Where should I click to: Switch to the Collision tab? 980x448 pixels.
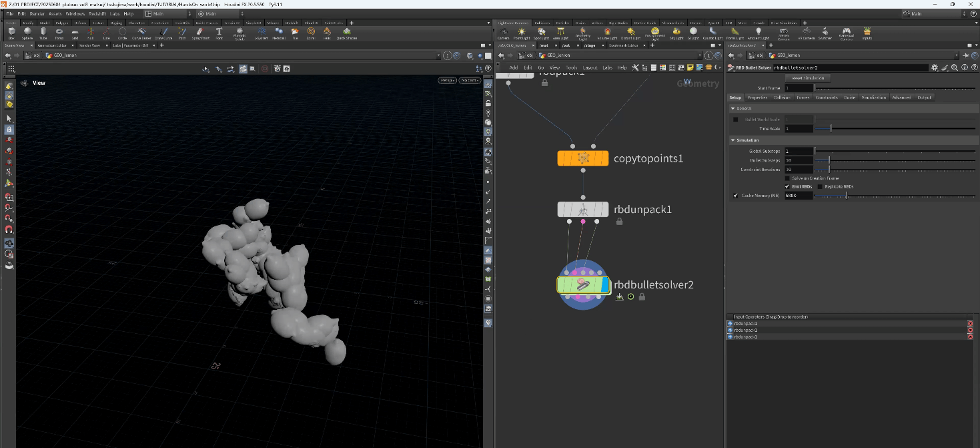click(782, 97)
